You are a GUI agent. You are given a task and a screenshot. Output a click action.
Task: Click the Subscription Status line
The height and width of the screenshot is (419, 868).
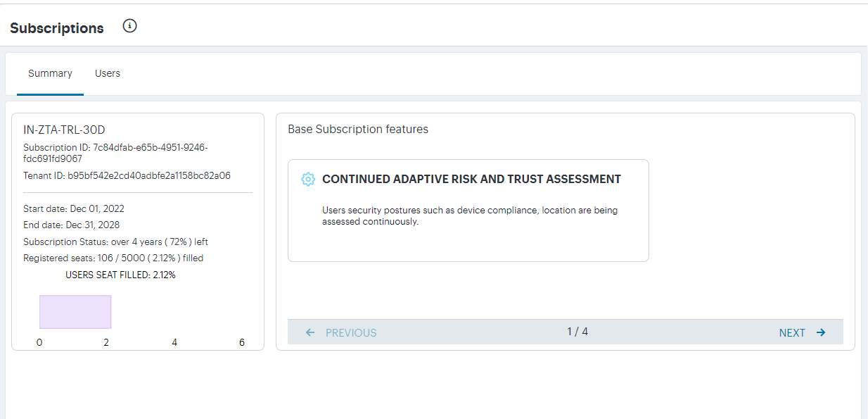[115, 242]
